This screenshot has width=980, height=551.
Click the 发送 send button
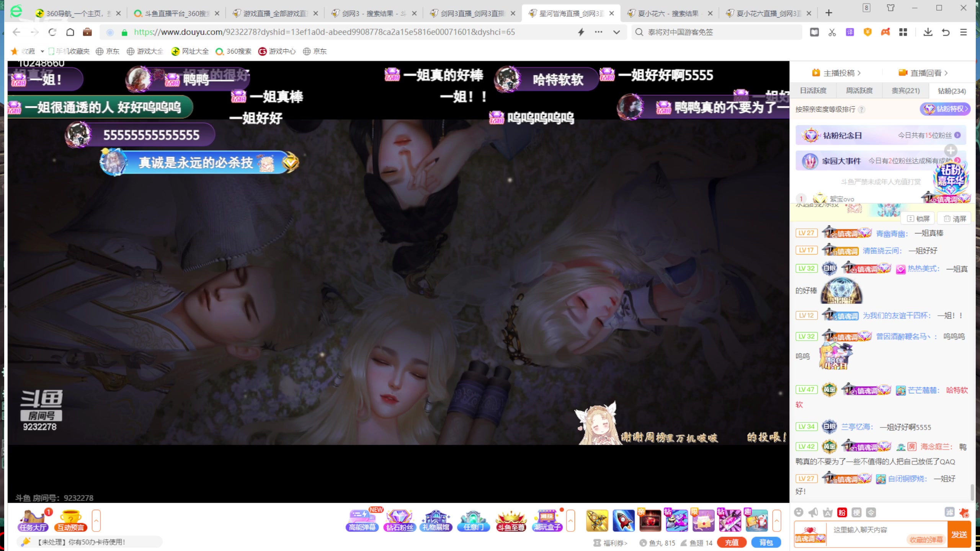tap(960, 534)
